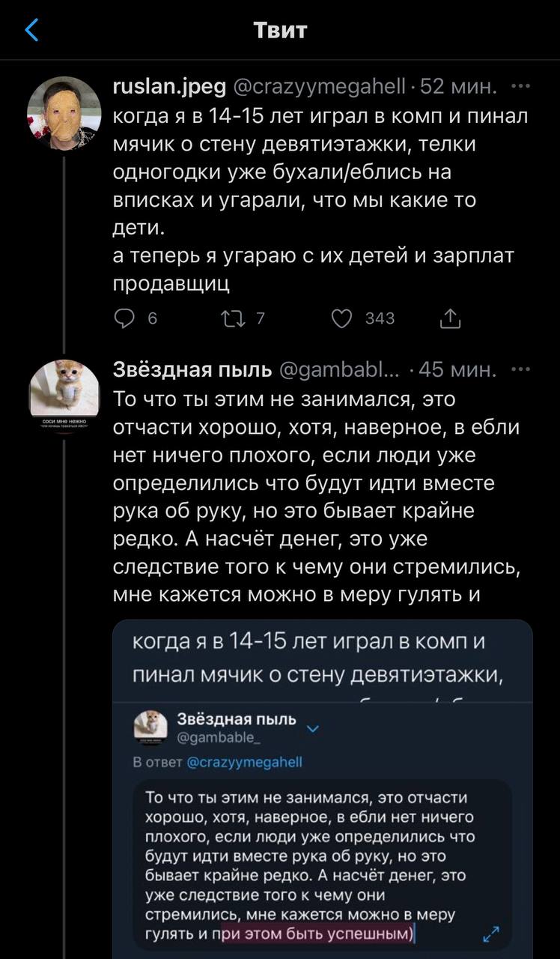Reply to ruslan.jpeg's tweet with comment icon
The height and width of the screenshot is (959, 560).
click(124, 318)
